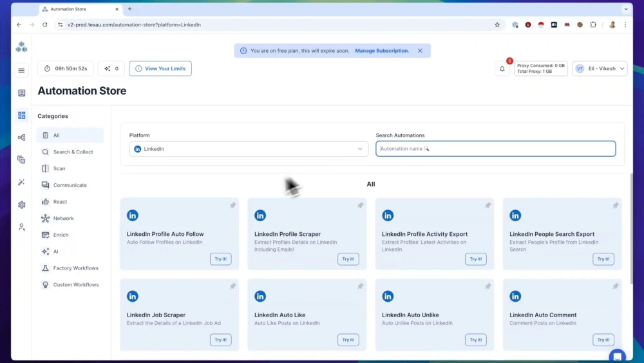The width and height of the screenshot is (644, 363).
Task: Try LinkedIn Profile Scraper automation
Action: coord(348,259)
